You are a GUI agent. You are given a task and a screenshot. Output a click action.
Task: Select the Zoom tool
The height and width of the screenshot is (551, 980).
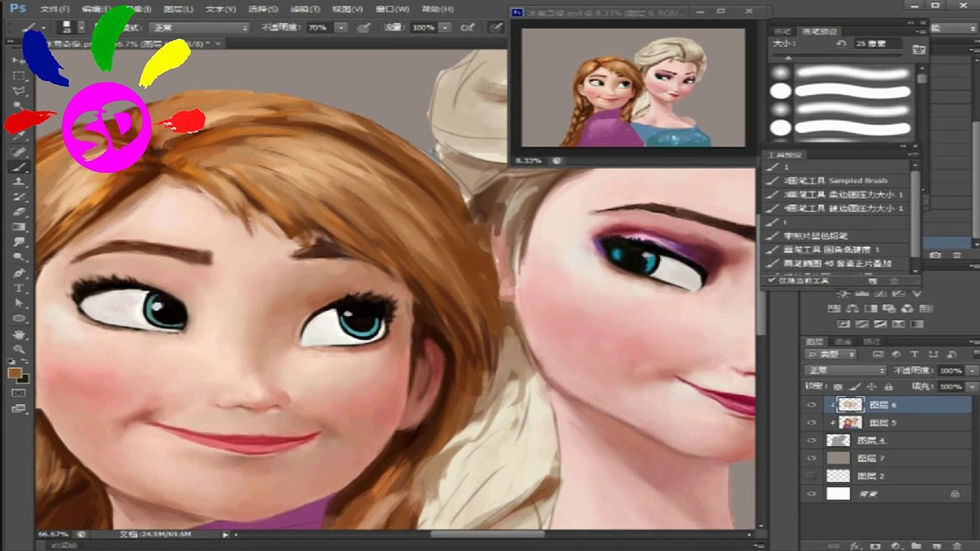coord(18,349)
